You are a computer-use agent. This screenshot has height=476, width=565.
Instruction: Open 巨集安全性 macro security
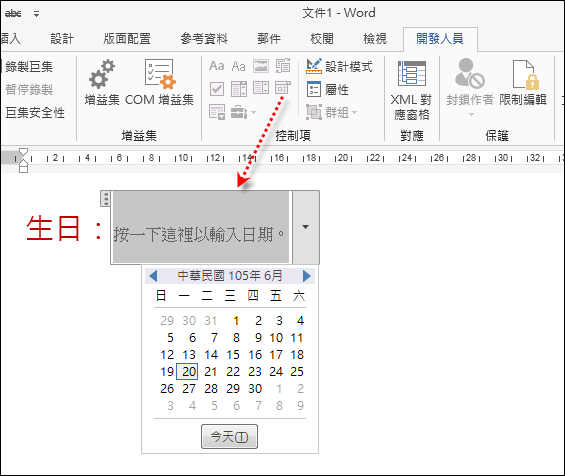click(x=35, y=113)
